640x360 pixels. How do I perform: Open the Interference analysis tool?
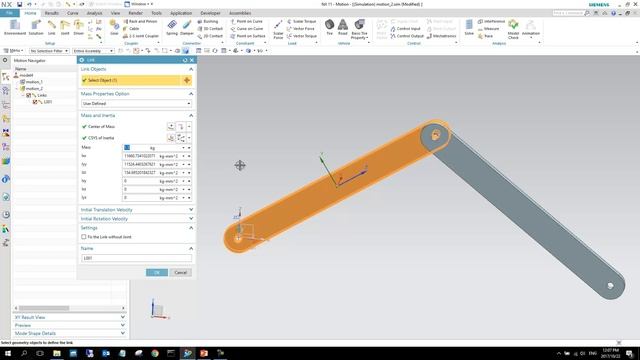[491, 21]
